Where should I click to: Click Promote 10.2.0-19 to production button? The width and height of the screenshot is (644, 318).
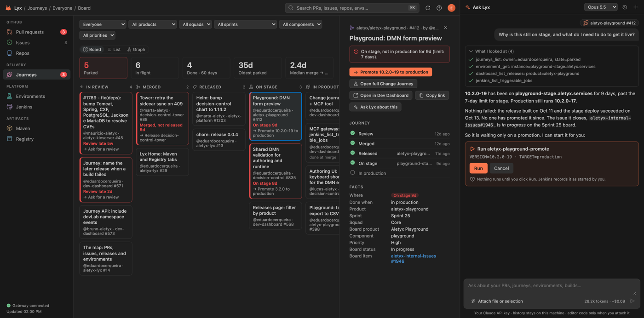pos(391,72)
